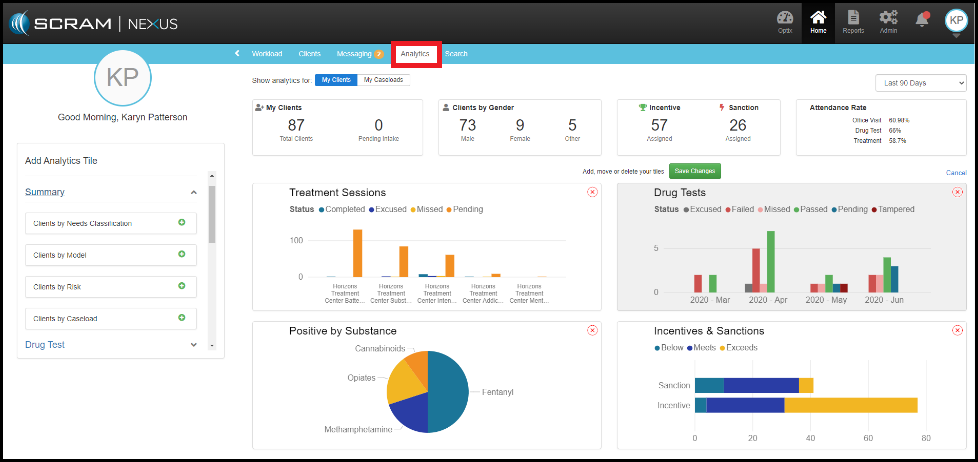This screenshot has width=978, height=462.
Task: Switch analytics to My Caseloads
Action: point(384,79)
